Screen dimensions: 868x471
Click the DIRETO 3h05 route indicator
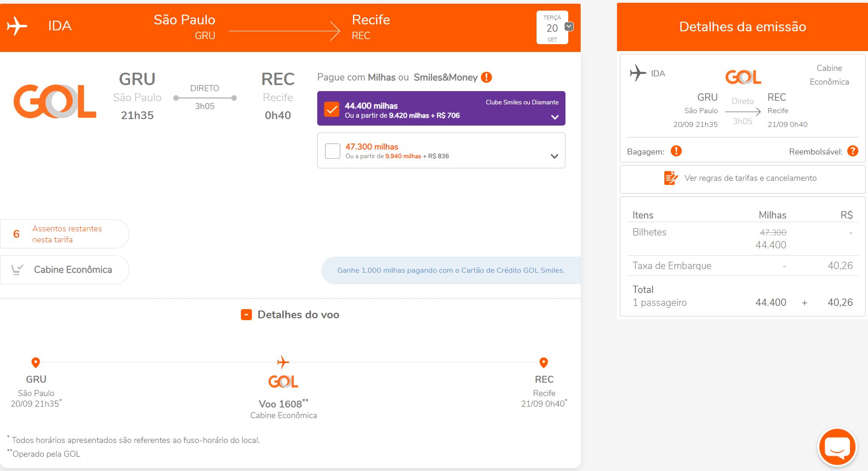[x=205, y=97]
